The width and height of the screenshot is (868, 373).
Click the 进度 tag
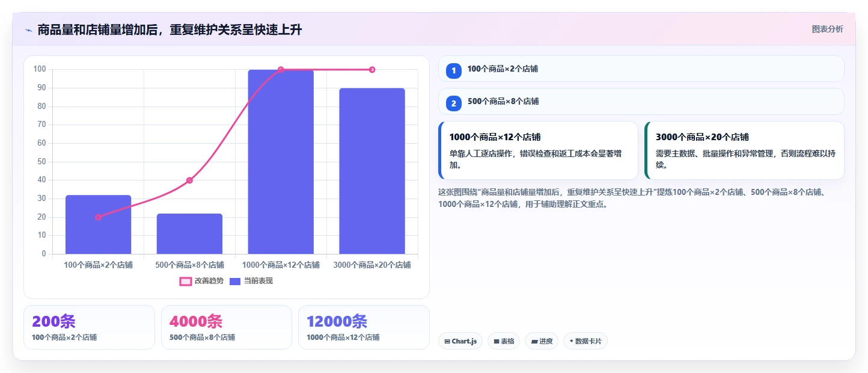point(542,341)
